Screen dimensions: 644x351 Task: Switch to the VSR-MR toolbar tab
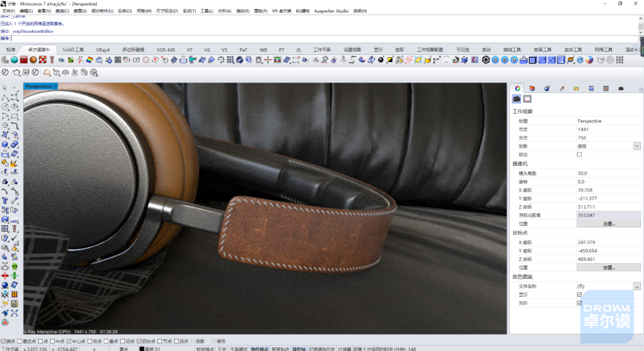click(x=166, y=49)
